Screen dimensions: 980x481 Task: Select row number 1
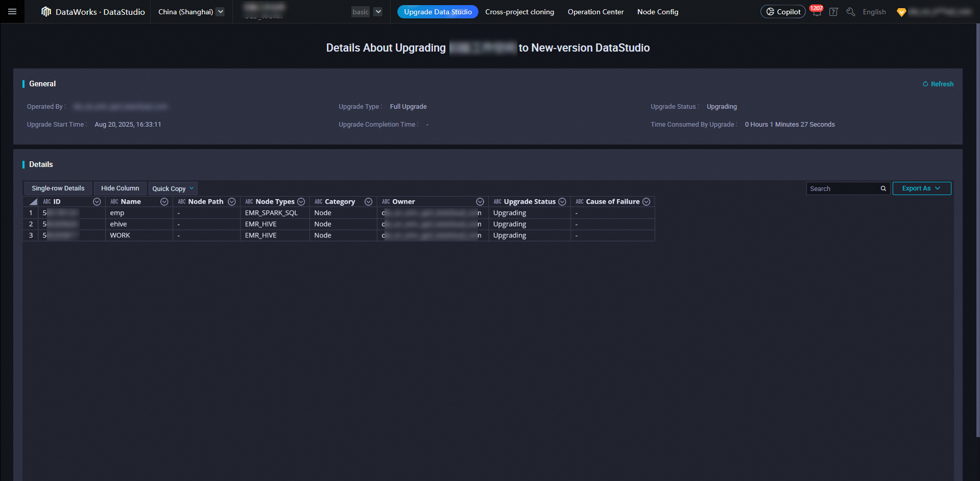[x=31, y=213]
